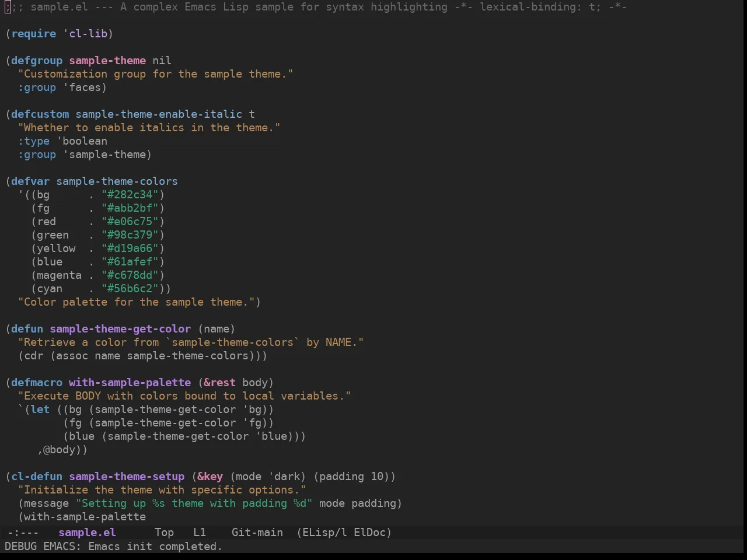The image size is (747, 560).
Task: Click the defvar keyword
Action: point(30,181)
